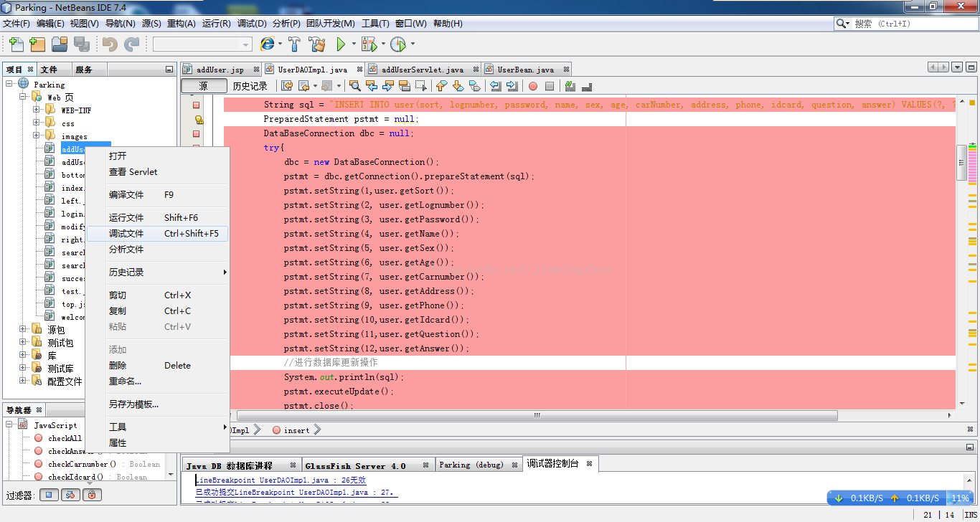Image resolution: width=980 pixels, height=522 pixels.
Task: Switch to addUserServlet.java tab
Action: pyautogui.click(x=423, y=70)
